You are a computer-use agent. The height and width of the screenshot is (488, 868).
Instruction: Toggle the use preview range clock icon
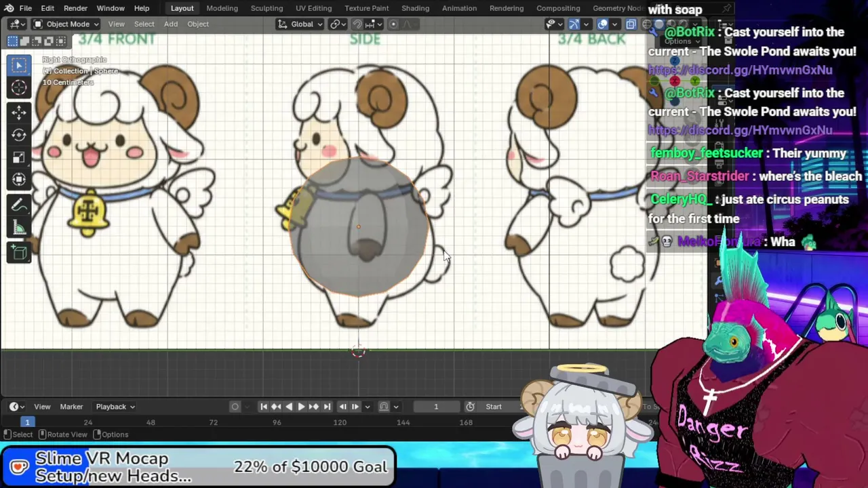pyautogui.click(x=470, y=407)
